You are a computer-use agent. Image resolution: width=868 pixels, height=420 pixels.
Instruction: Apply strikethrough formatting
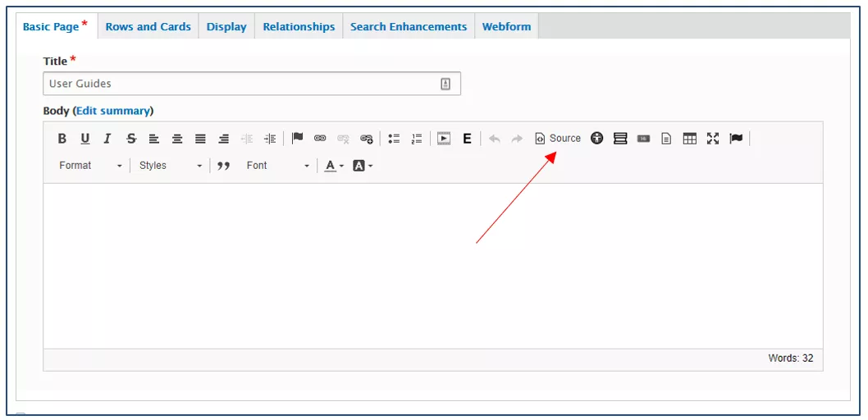pos(131,139)
